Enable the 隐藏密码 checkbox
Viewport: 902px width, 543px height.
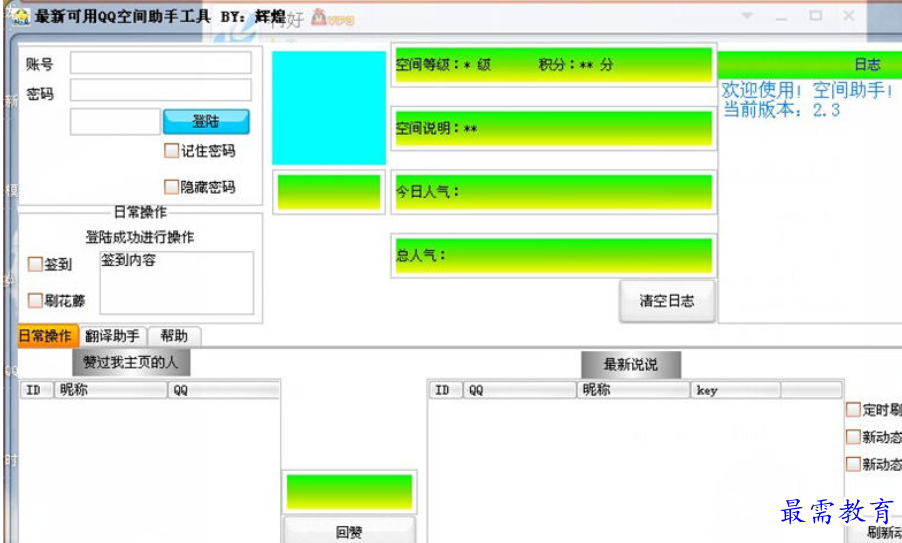[171, 186]
